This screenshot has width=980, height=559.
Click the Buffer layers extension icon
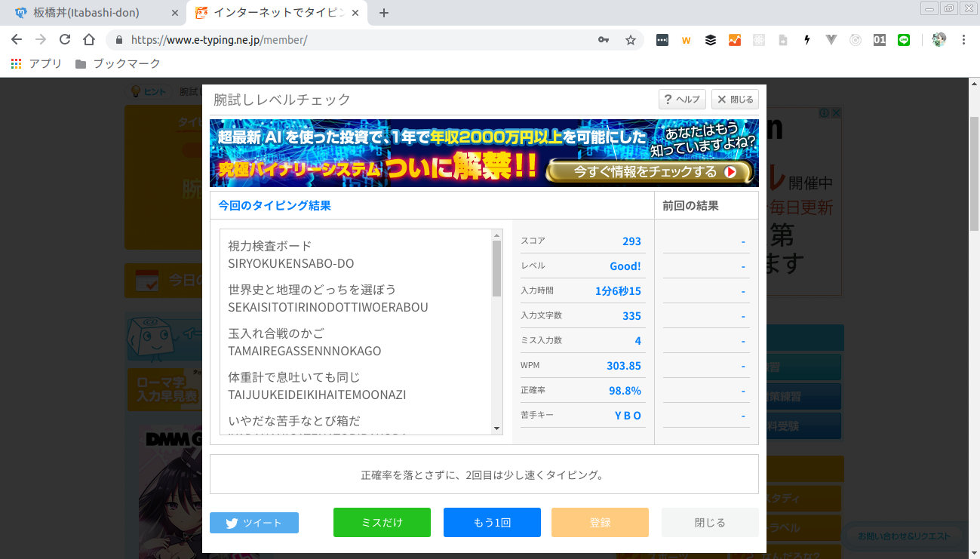(x=710, y=40)
